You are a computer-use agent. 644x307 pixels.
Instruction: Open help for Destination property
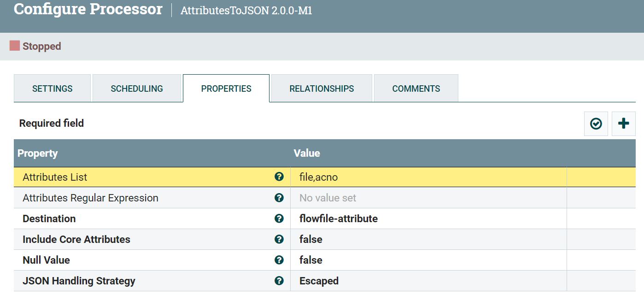click(x=279, y=218)
